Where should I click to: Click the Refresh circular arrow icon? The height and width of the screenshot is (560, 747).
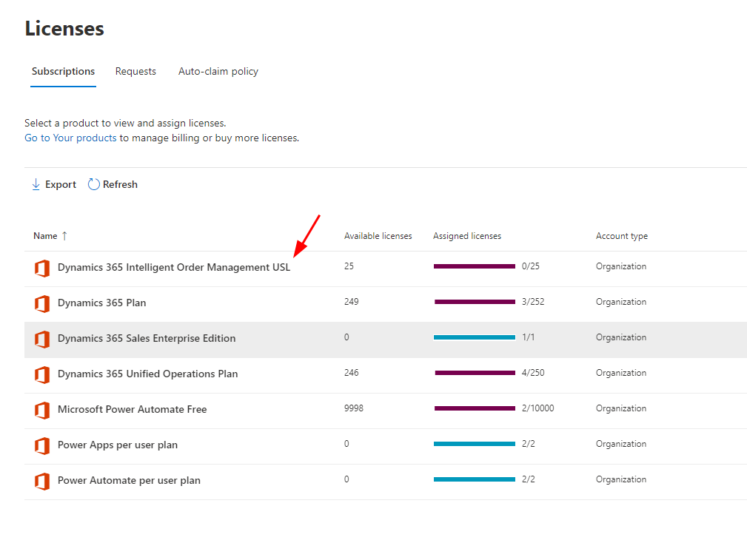pos(93,183)
